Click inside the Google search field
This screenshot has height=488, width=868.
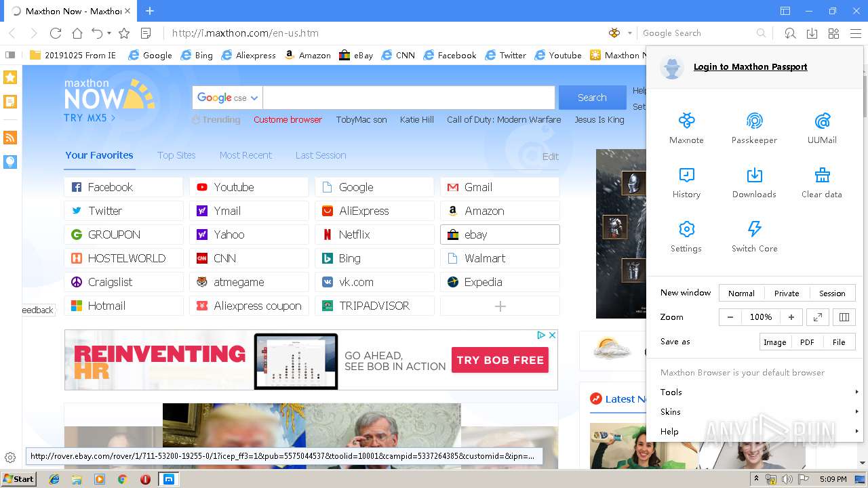pos(409,98)
